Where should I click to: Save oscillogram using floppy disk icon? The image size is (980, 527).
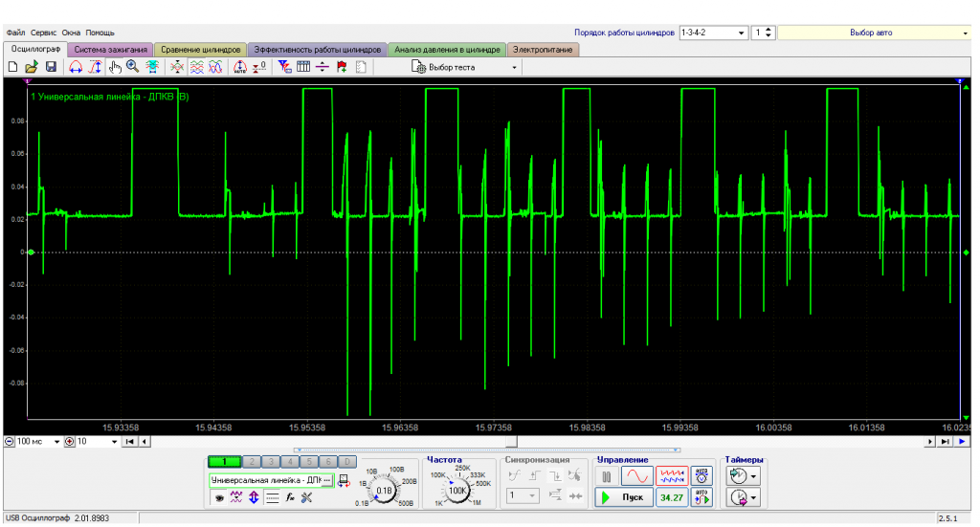tap(52, 67)
